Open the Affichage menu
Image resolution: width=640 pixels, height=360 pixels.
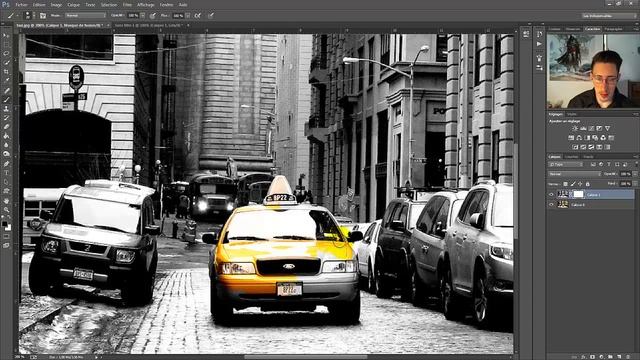[x=146, y=5]
